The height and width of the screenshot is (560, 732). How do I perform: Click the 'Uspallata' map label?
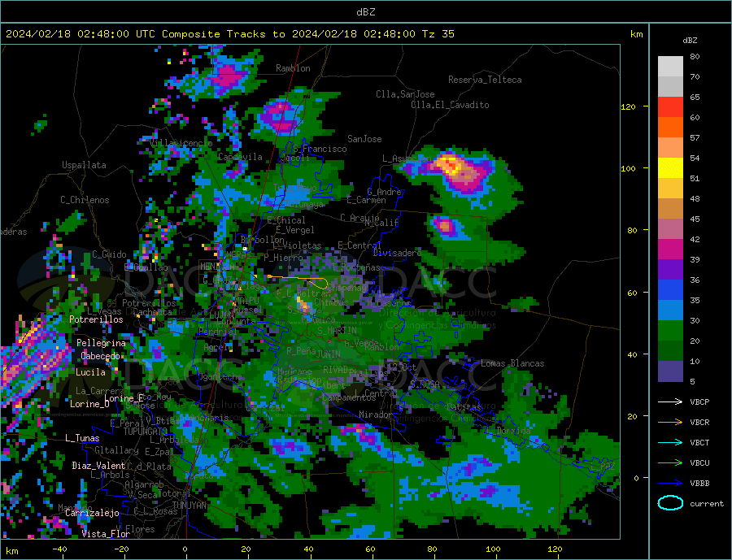pos(84,165)
